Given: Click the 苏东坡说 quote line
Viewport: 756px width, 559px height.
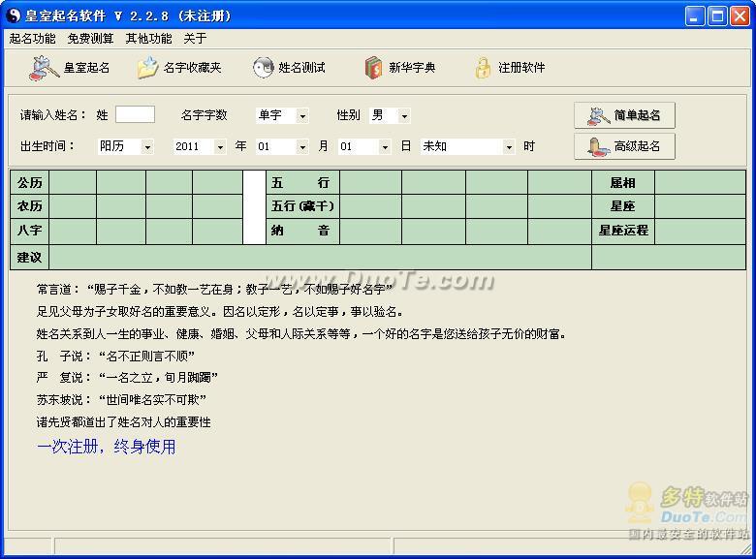Looking at the screenshot, I should pos(121,399).
